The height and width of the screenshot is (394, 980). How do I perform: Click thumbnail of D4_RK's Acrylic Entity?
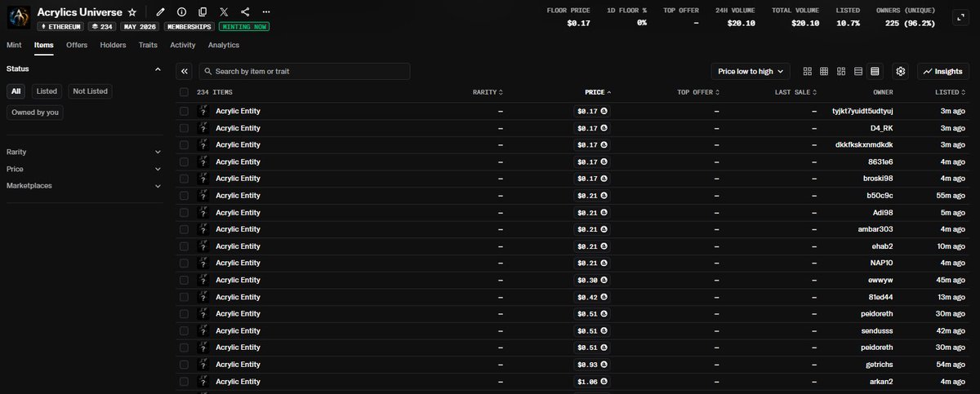(x=203, y=128)
